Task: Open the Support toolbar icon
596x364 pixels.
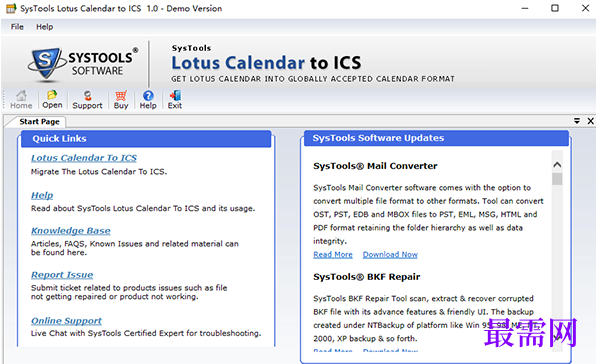Action: (x=87, y=100)
